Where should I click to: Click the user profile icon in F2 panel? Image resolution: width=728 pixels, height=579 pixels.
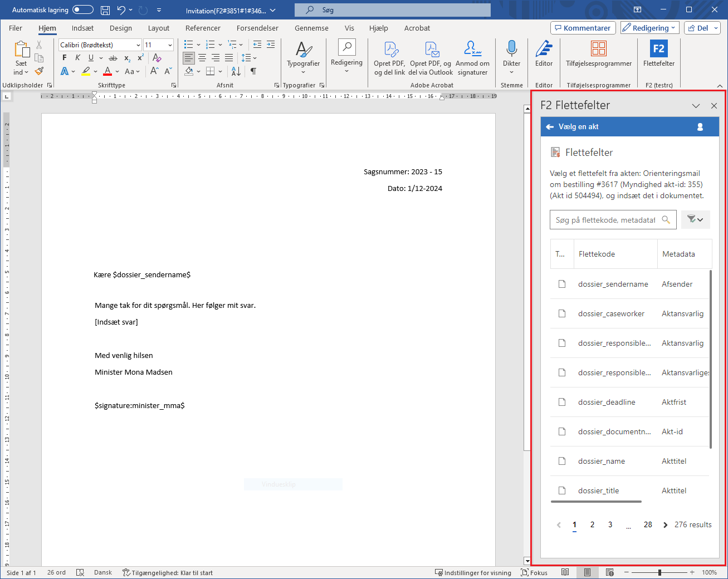(700, 127)
